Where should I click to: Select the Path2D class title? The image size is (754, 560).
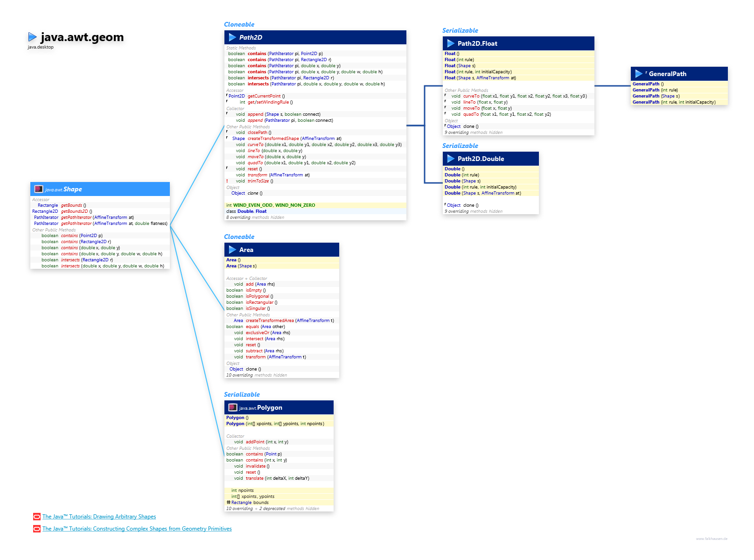pyautogui.click(x=251, y=37)
